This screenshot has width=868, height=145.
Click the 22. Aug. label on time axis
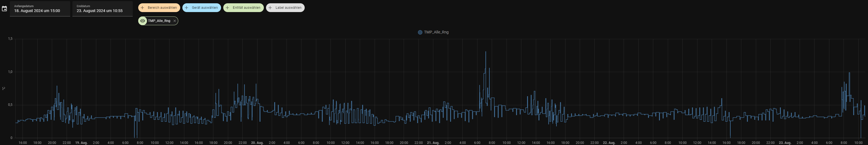[609, 143]
